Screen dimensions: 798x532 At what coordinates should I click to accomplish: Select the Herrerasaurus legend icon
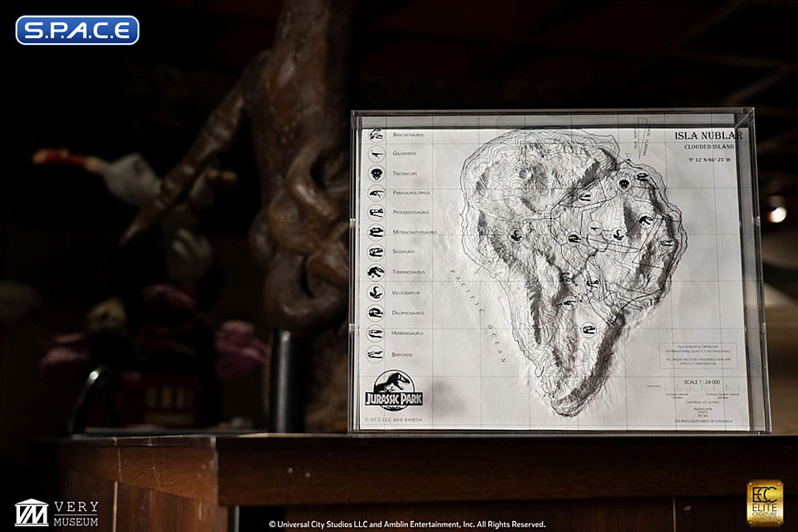pyautogui.click(x=374, y=331)
